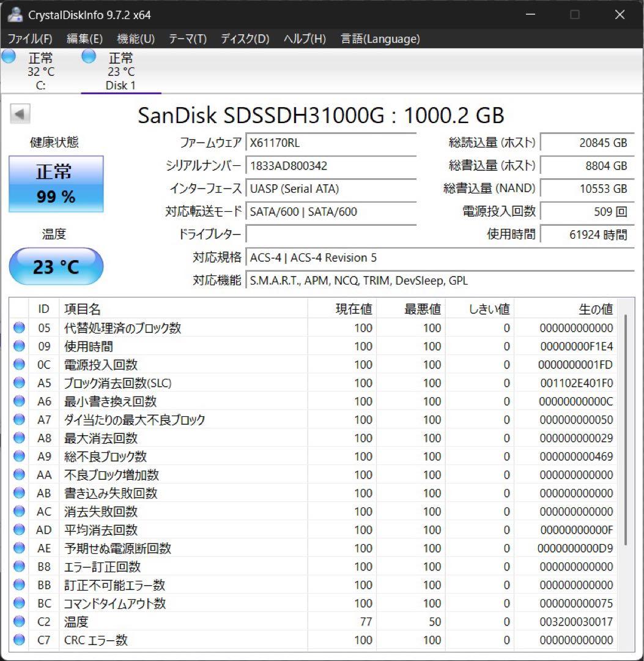Click the NAND writes value 10553 GB
The image size is (644, 661).
[587, 189]
